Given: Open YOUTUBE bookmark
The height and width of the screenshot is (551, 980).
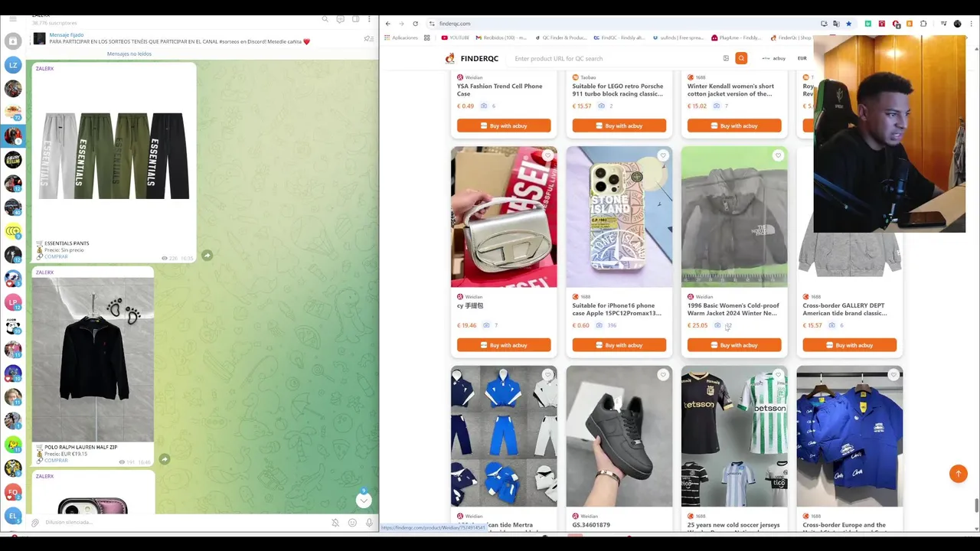Looking at the screenshot, I should [x=455, y=37].
